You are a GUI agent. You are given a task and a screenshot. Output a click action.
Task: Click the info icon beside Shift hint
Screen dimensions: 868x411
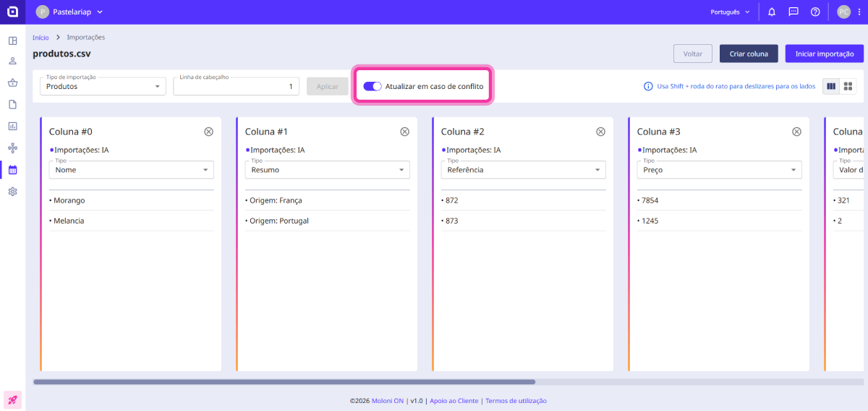point(648,86)
